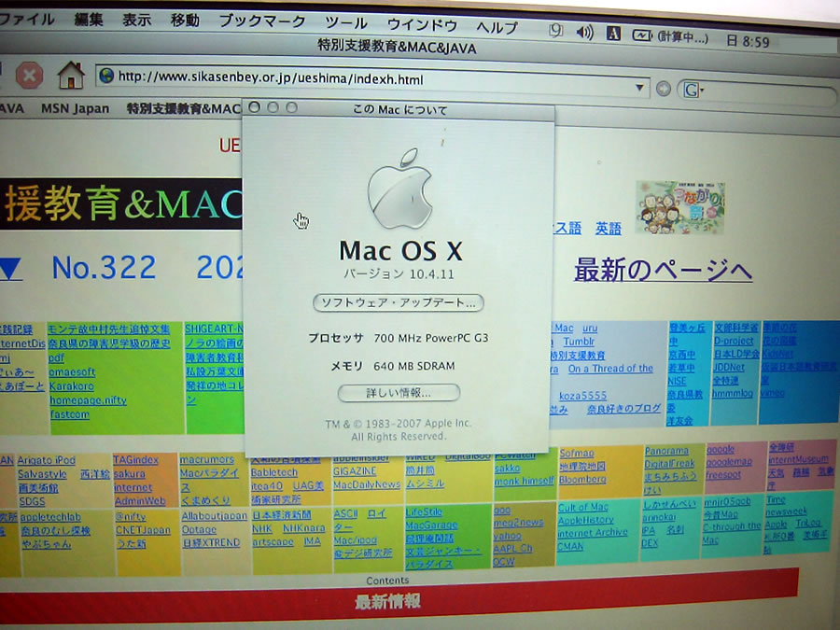Open the 奈良好きのブログ link
Screen dimensions: 840x630
623,409
